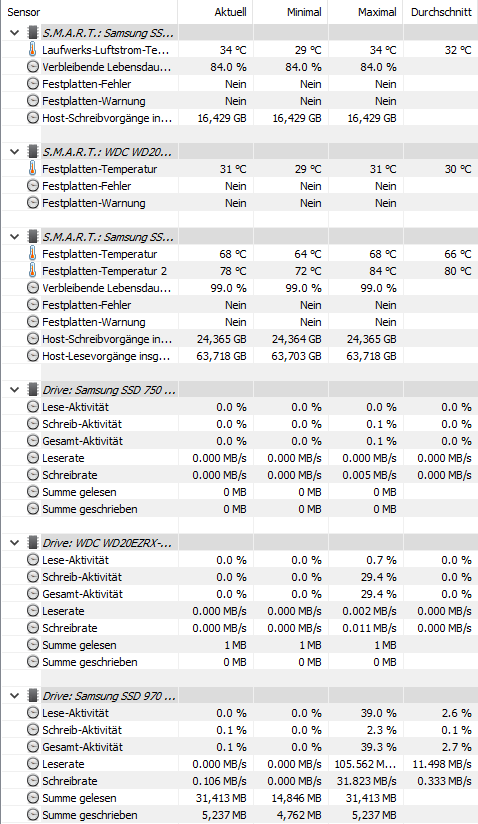Select the Verbleibende Lebensdauer 84.0 % row
Screen dimensions: 478x824
[239, 67]
